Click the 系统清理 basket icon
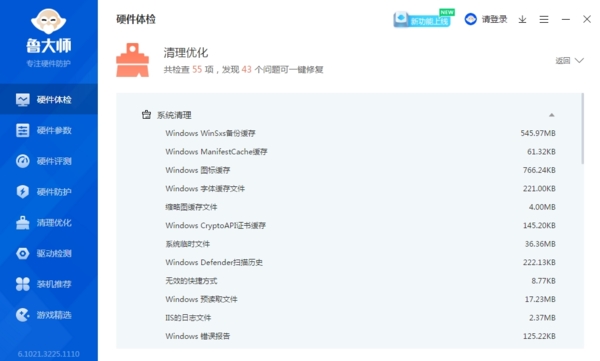 click(146, 115)
